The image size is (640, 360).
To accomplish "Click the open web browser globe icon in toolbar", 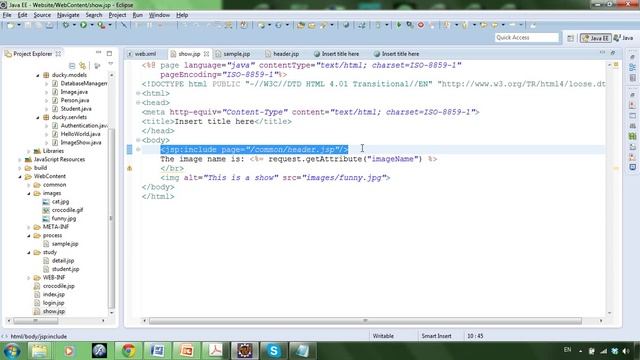I will [346, 25].
